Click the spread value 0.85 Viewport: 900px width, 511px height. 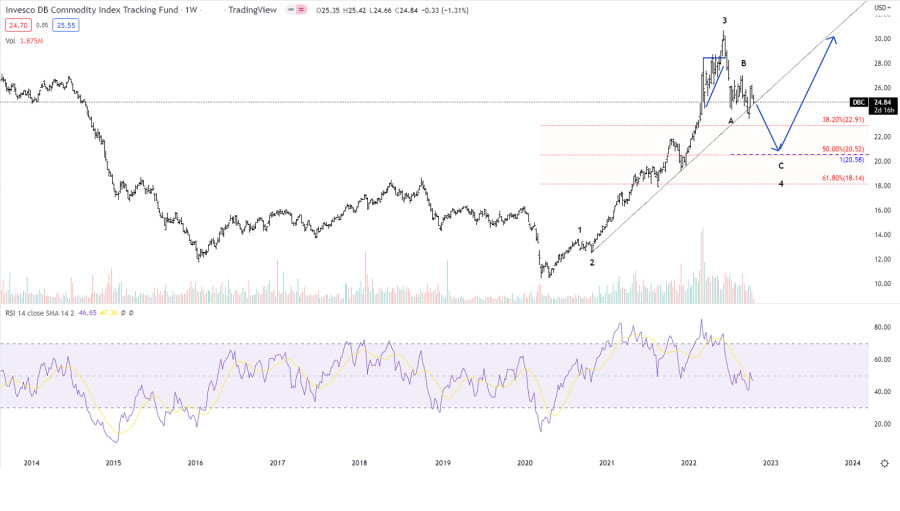click(42, 25)
